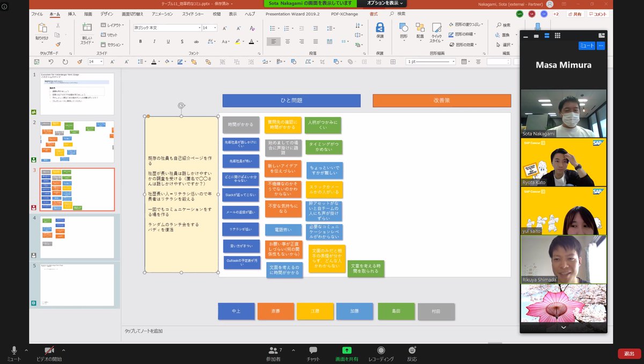644x364 pixels.
Task: Open the セクション section dropdown
Action: (x=113, y=45)
